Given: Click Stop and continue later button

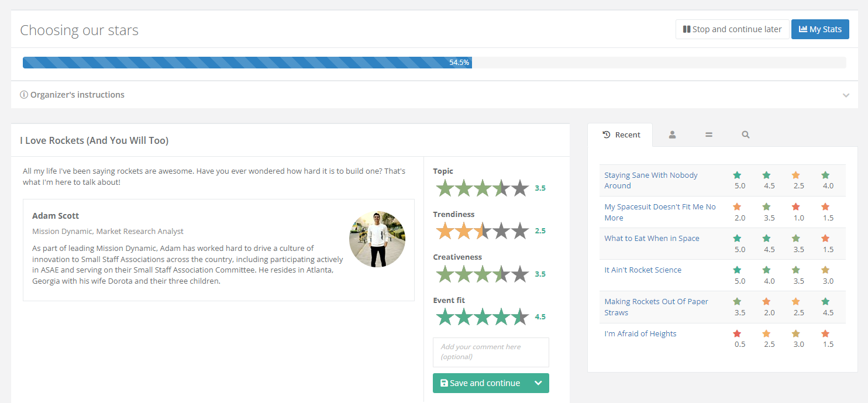Looking at the screenshot, I should 732,29.
